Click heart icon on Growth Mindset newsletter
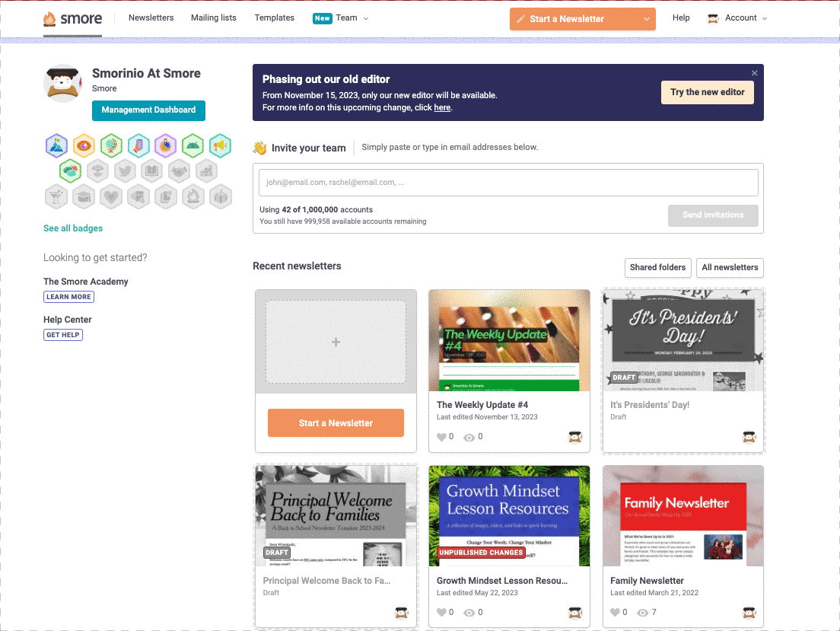Viewport: 840px width, 631px height. coord(442,613)
